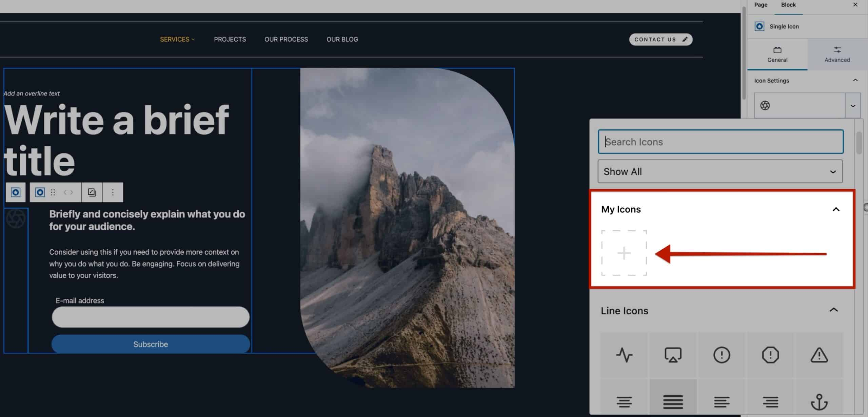Pick the alert triangle warning icon
This screenshot has height=417, width=868.
coord(819,355)
